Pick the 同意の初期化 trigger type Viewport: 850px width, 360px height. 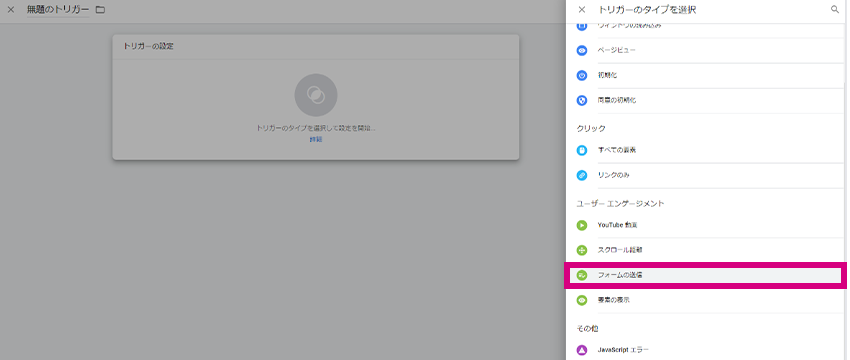pyautogui.click(x=706, y=100)
